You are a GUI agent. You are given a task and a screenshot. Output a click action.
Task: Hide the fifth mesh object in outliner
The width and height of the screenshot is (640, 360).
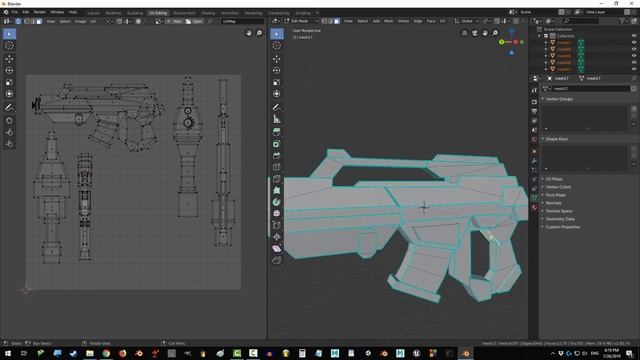point(634,69)
